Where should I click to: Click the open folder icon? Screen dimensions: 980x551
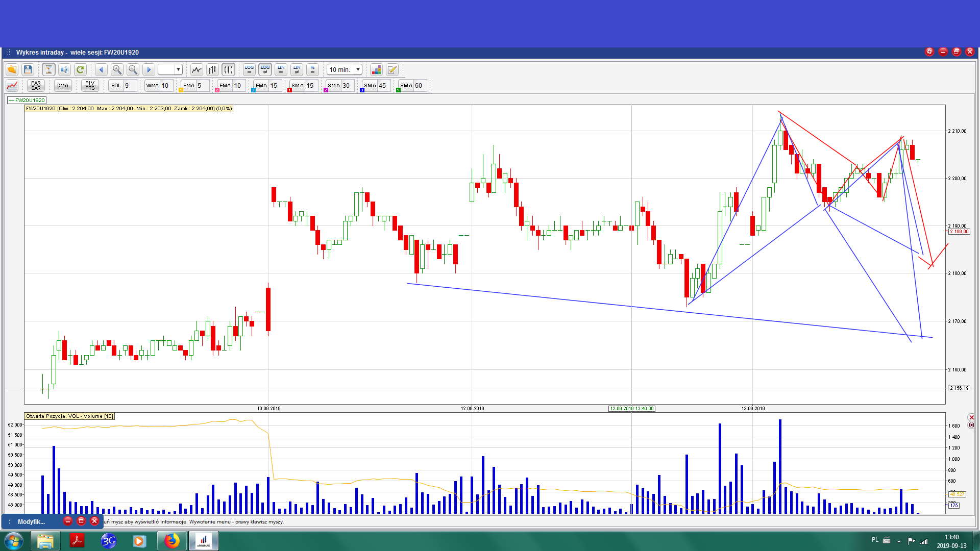[12, 69]
